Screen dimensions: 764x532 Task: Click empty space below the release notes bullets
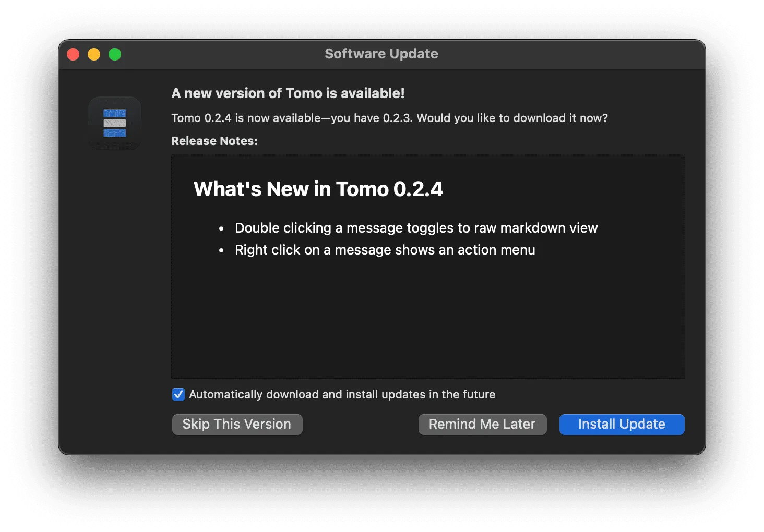point(427,318)
